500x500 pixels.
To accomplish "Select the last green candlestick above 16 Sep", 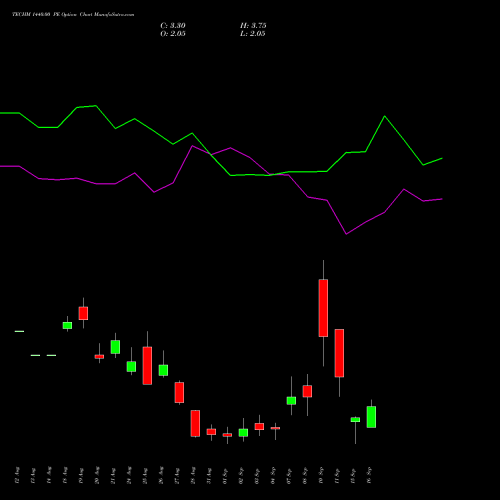I will click(371, 417).
